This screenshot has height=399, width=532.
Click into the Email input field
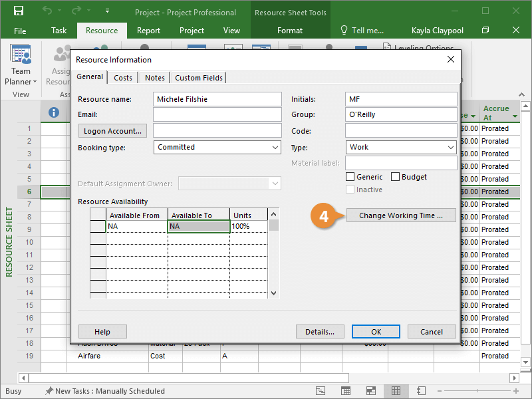tap(217, 114)
